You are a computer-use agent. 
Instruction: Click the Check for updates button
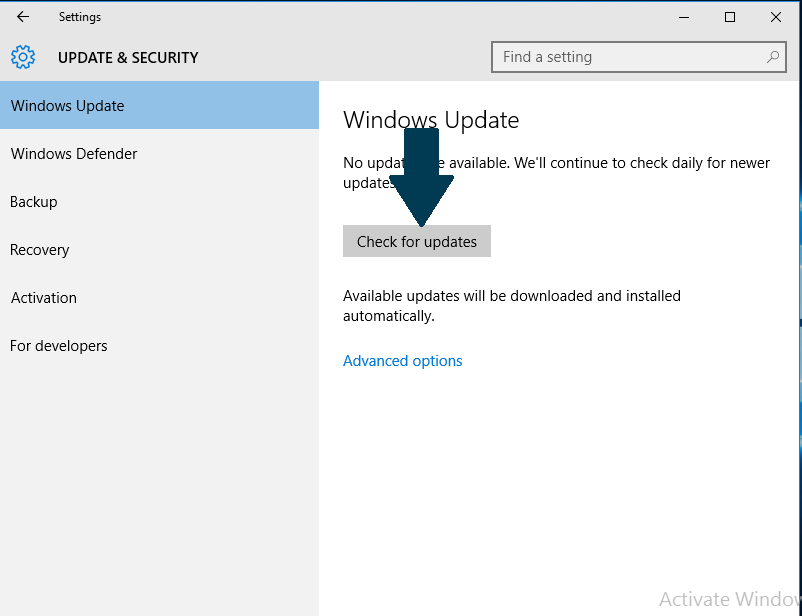pyautogui.click(x=417, y=241)
